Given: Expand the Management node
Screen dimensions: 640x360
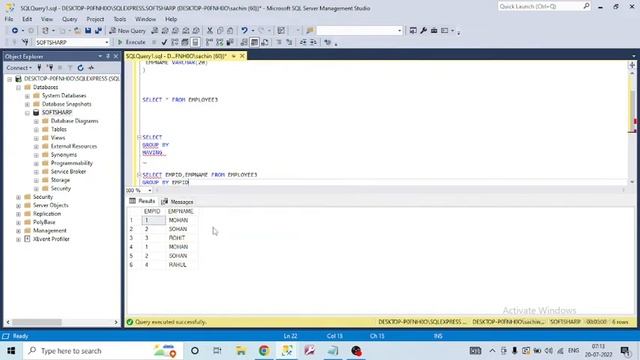Looking at the screenshot, I should click(18, 231).
